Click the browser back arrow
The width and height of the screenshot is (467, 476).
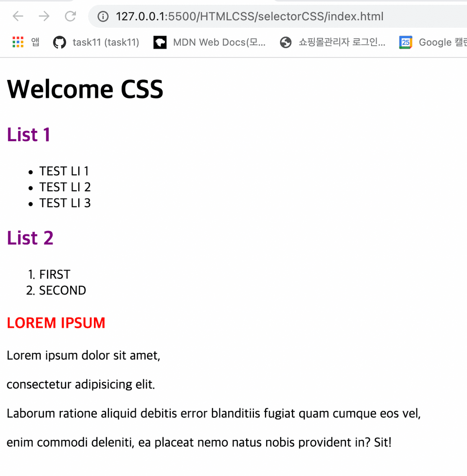[x=18, y=17]
